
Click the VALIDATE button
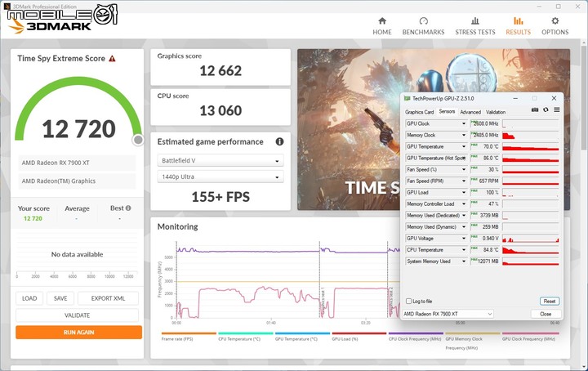point(77,315)
